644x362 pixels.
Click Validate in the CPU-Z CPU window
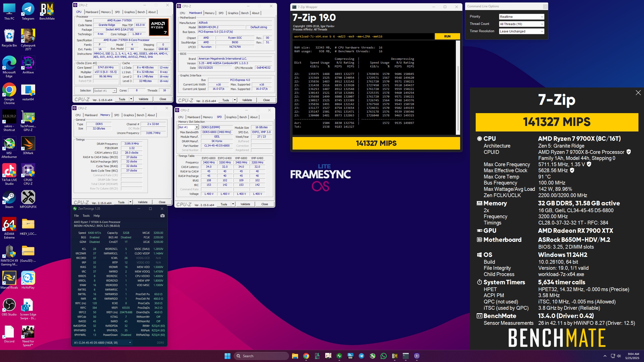(143, 99)
